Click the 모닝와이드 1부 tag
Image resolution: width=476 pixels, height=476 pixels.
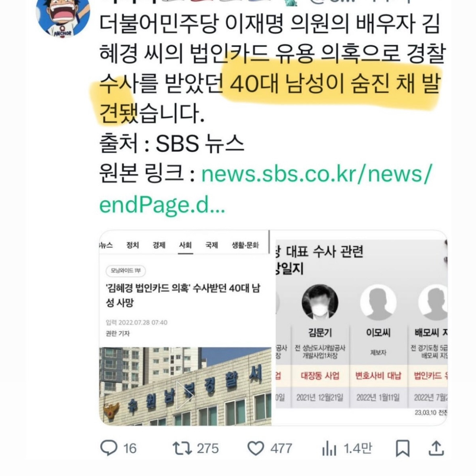click(x=126, y=271)
